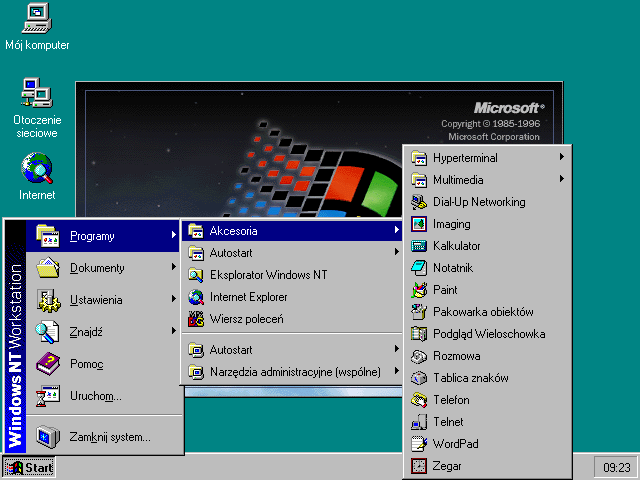
Task: Open Telnet from Akcesoria list
Action: [x=448, y=422]
